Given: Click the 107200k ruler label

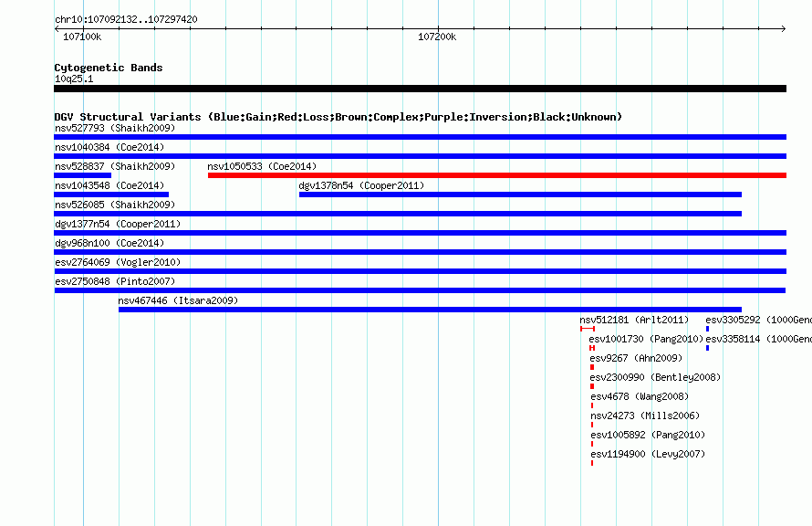Looking at the screenshot, I should (x=437, y=37).
